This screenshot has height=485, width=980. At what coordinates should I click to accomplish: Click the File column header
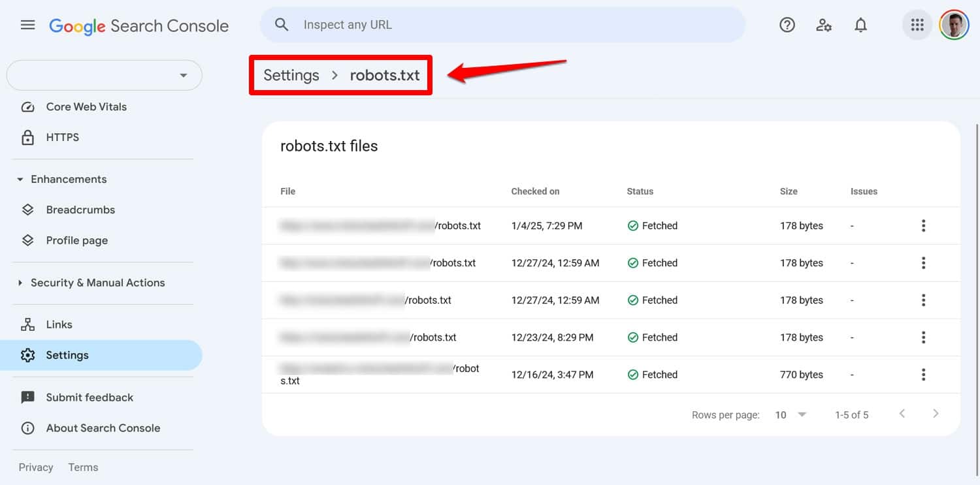pyautogui.click(x=288, y=191)
